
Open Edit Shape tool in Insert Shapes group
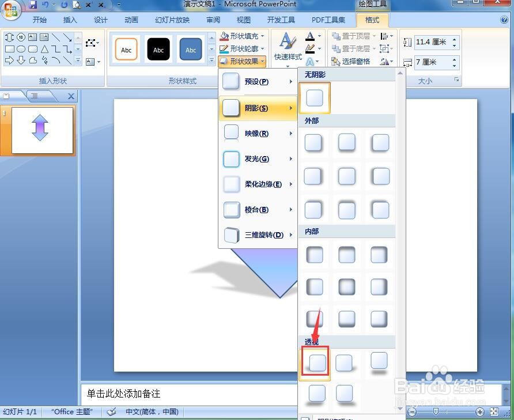click(92, 43)
